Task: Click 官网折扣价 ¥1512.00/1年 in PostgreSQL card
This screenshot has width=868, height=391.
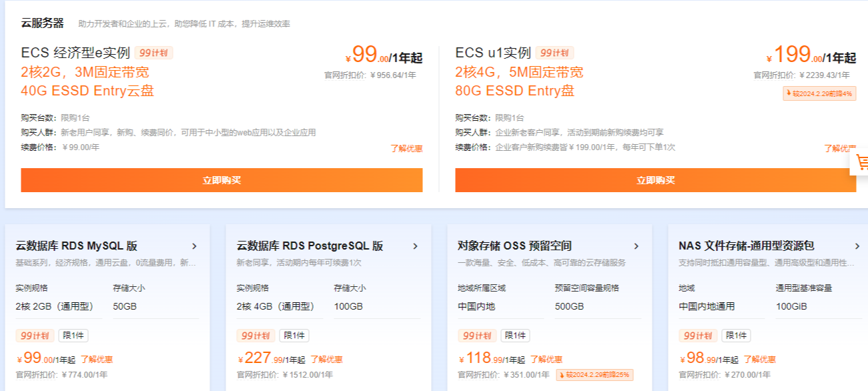Action: 285,375
